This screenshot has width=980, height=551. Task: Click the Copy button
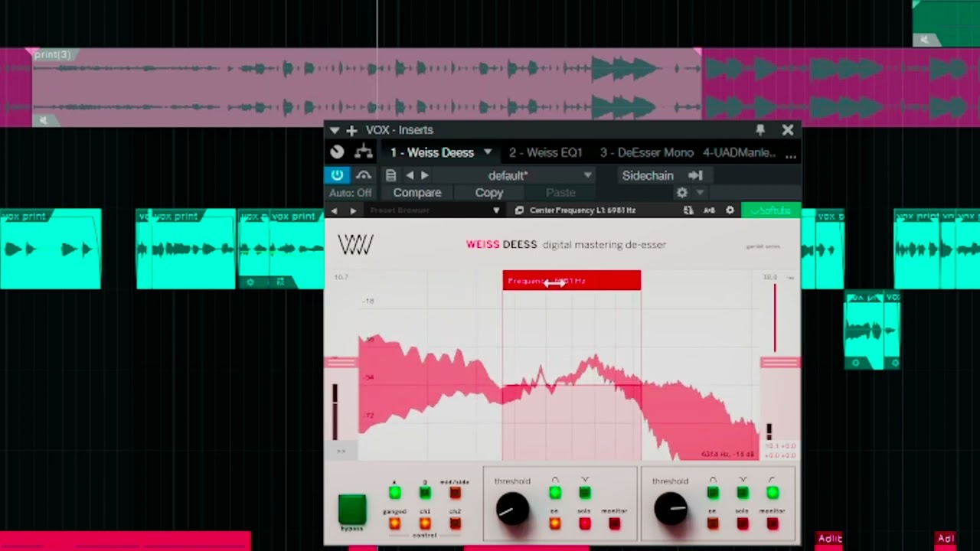coord(489,193)
